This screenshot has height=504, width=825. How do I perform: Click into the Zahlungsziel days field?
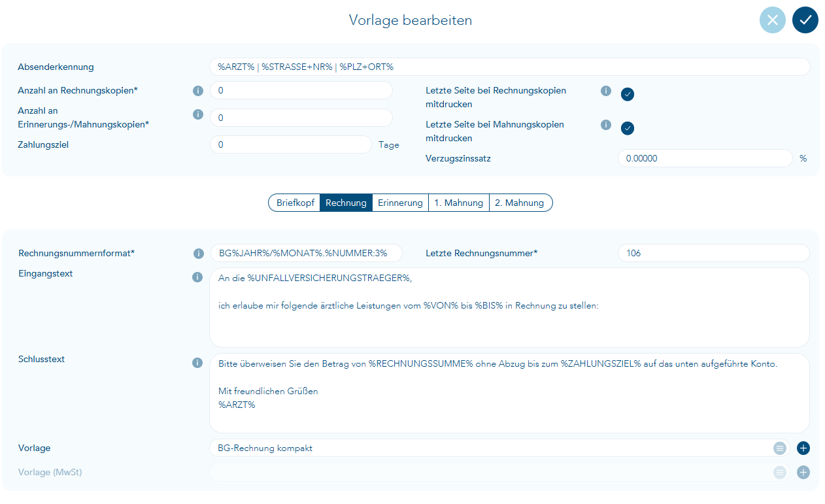pos(290,144)
